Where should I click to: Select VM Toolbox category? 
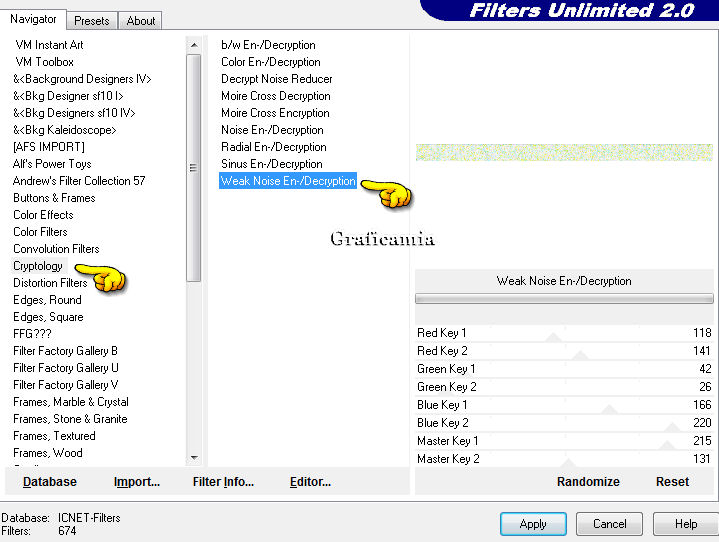[44, 62]
